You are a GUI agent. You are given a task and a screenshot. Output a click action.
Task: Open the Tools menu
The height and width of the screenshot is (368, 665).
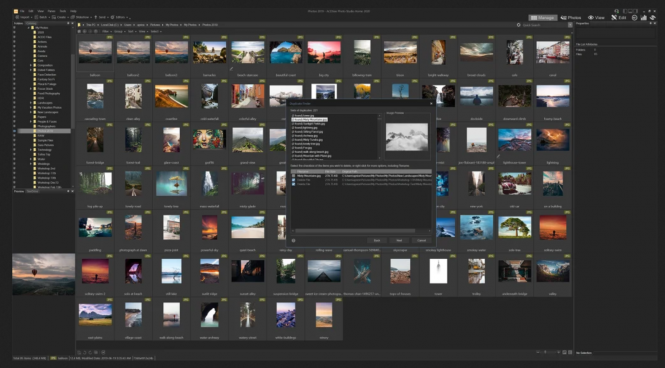point(63,11)
